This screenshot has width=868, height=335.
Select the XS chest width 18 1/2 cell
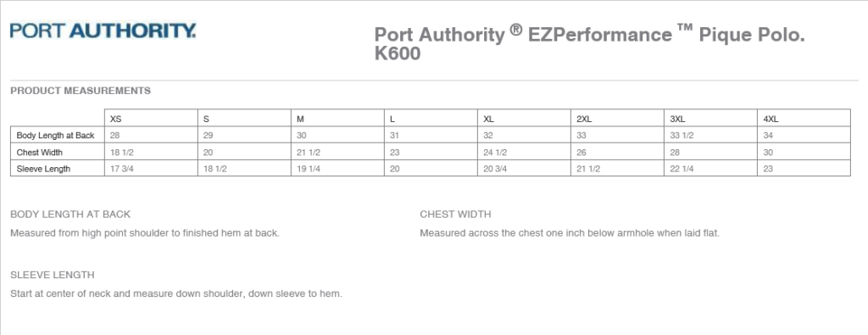click(x=151, y=153)
